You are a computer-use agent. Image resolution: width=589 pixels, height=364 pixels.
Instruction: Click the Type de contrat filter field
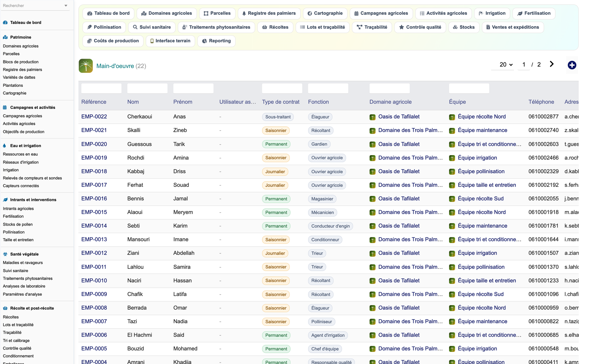pos(282,88)
